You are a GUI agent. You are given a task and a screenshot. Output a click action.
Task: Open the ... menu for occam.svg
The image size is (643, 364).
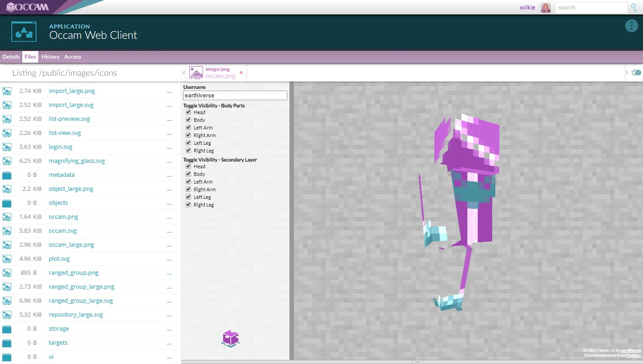(169, 231)
